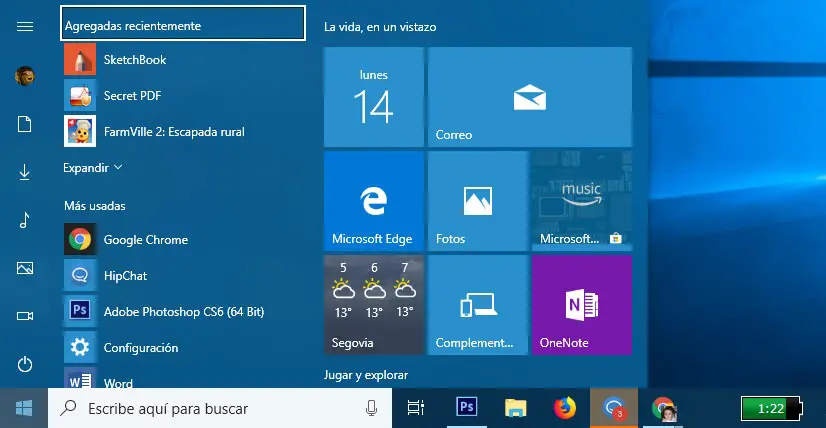
Task: Open the Correo mail tile
Action: tap(530, 97)
